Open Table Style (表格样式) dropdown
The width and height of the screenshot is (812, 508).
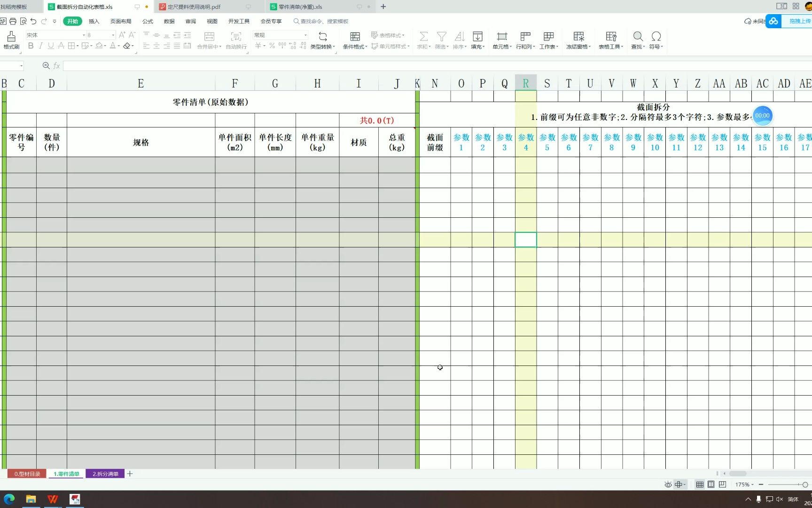click(388, 35)
